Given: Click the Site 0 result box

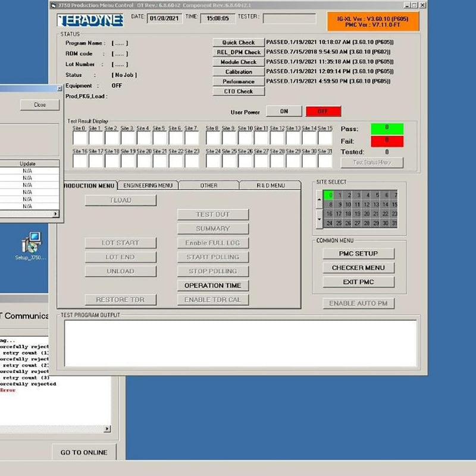Looking at the screenshot, I should click(80, 138).
